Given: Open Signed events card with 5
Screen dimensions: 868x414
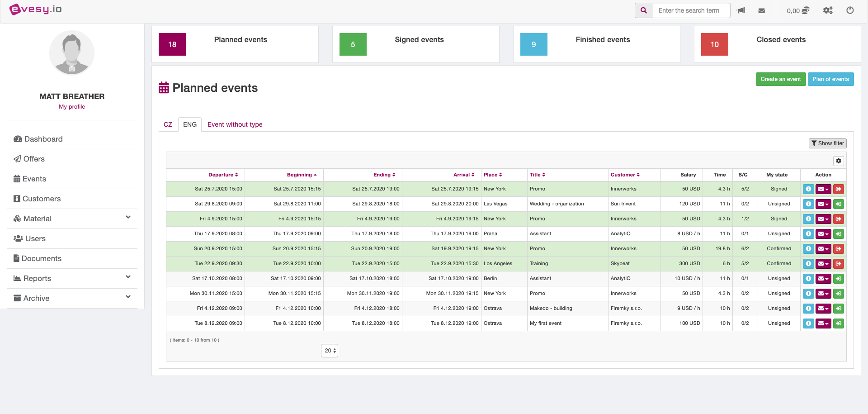Looking at the screenshot, I should [416, 44].
